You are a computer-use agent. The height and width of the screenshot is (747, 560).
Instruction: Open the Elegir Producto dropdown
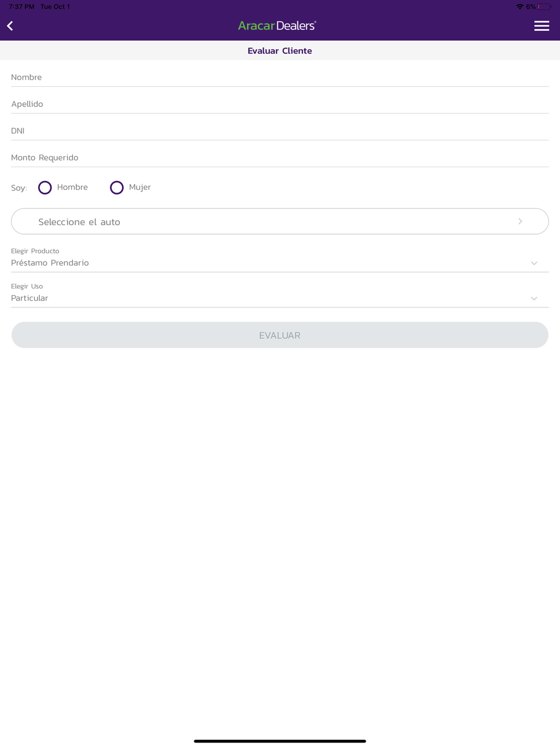[x=279, y=263]
